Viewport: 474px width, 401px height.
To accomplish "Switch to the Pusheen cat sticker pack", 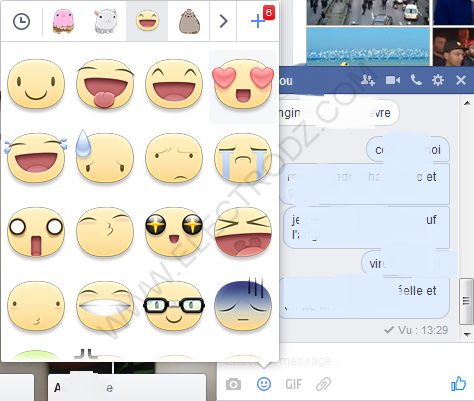I will tap(189, 22).
